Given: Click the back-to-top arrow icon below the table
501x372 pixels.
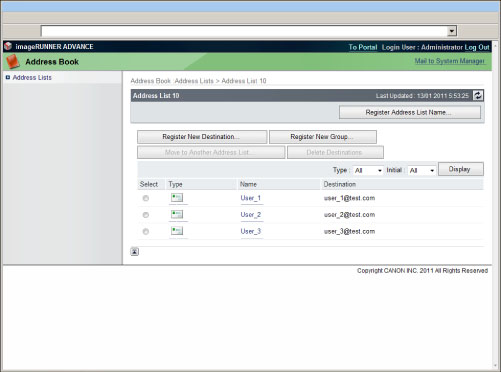Looking at the screenshot, I should pos(134,252).
